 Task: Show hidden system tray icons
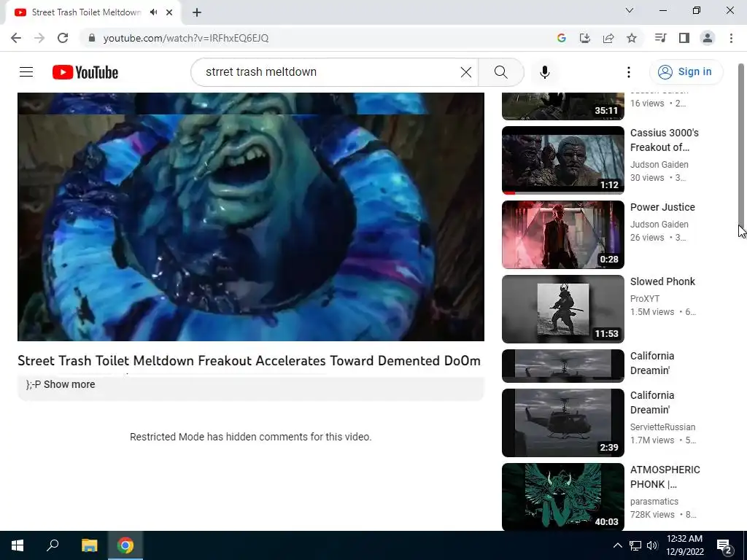point(617,545)
